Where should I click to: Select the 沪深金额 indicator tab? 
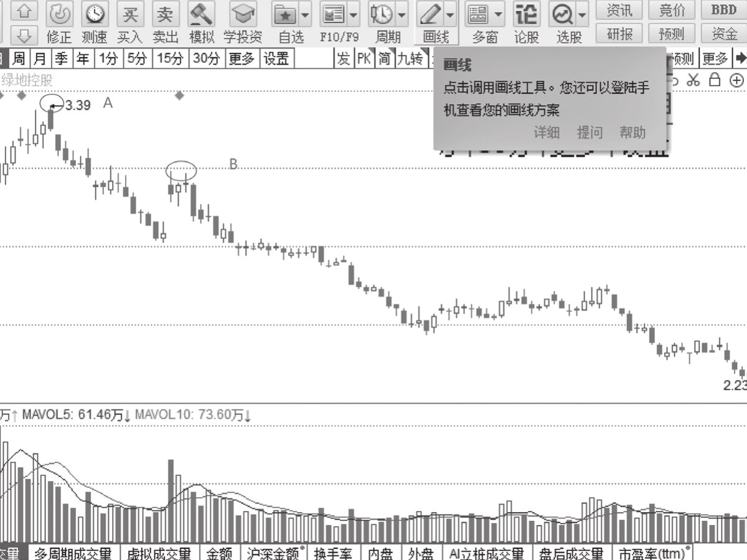point(274,553)
